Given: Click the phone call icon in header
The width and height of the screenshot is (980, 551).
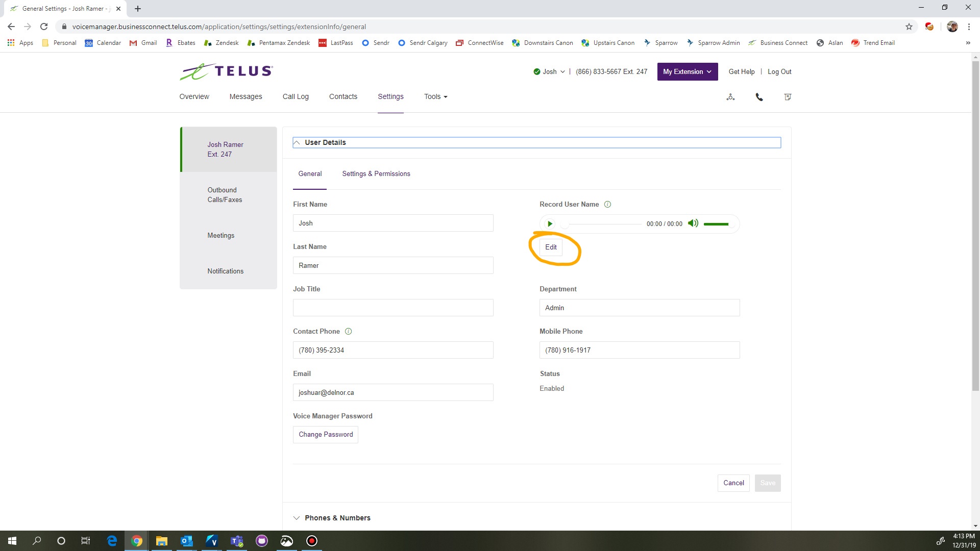Looking at the screenshot, I should point(759,97).
